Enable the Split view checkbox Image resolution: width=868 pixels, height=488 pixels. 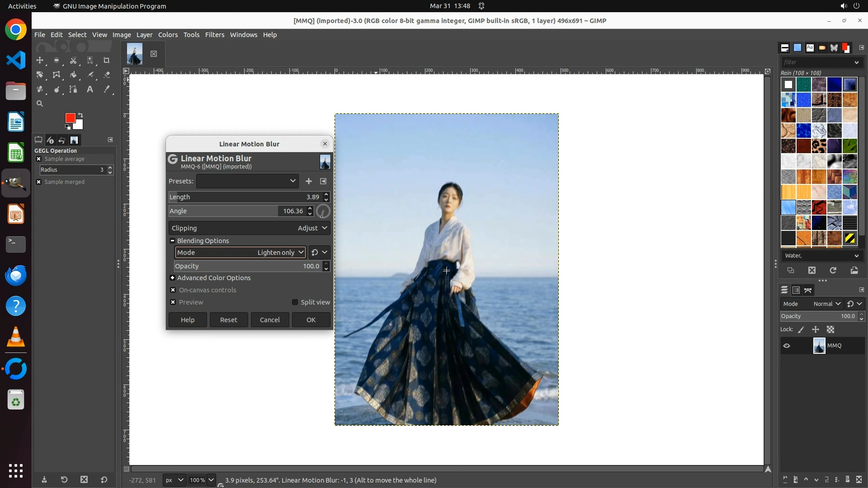tap(295, 302)
